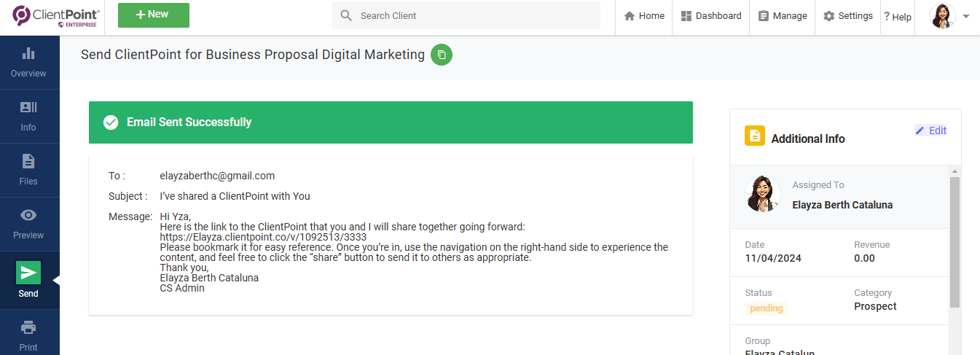The image size is (980, 355).
Task: Click the ClientPoint Enterprise logo
Action: pyautogui.click(x=57, y=16)
